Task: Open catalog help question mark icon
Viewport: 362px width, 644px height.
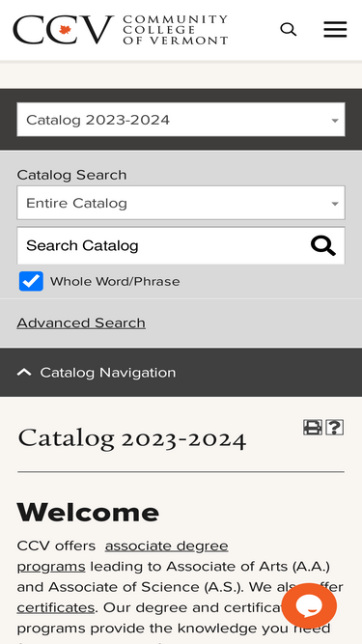Action: (x=335, y=428)
